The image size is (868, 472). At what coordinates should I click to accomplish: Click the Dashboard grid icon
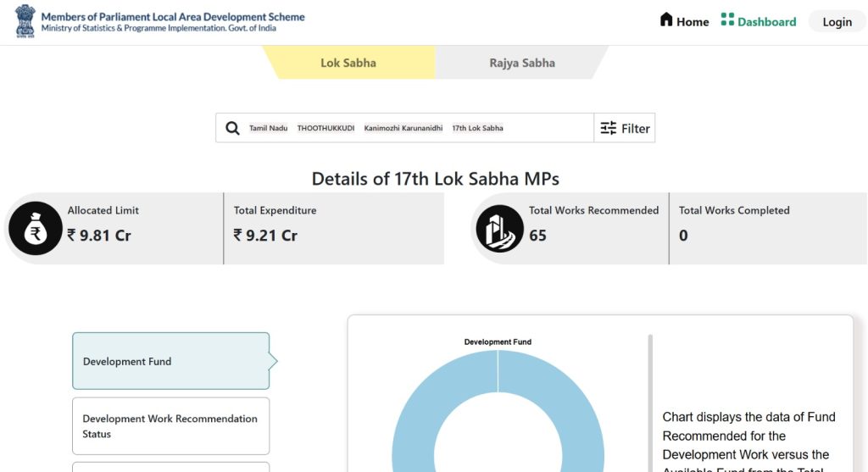727,20
